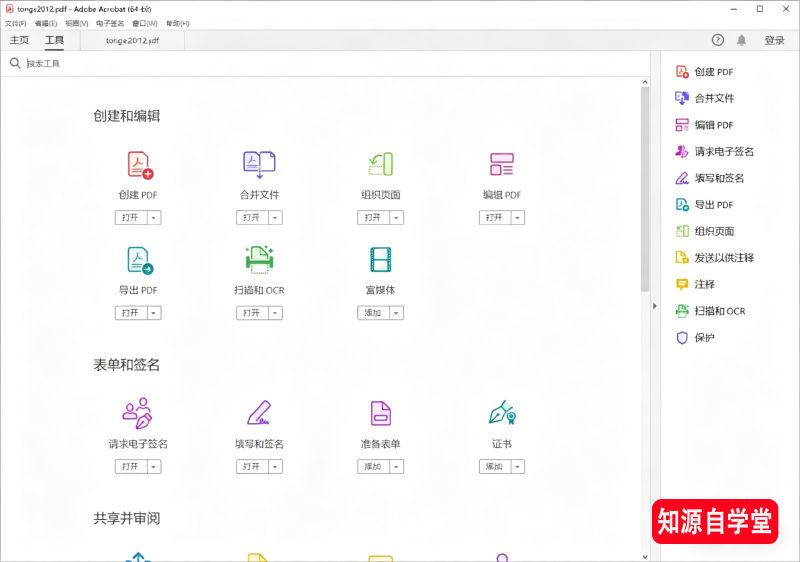Open the 文件 menu
This screenshot has width=800, height=562.
tap(15, 23)
